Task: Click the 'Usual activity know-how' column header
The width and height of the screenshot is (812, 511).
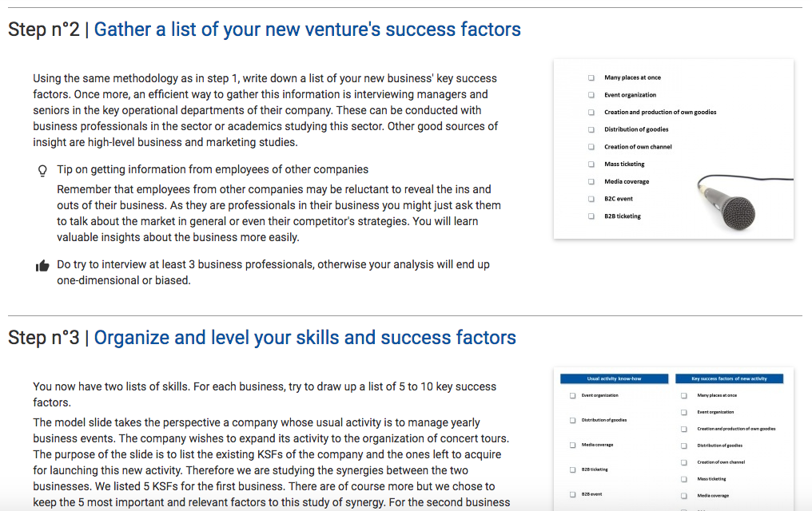Action: pos(614,378)
